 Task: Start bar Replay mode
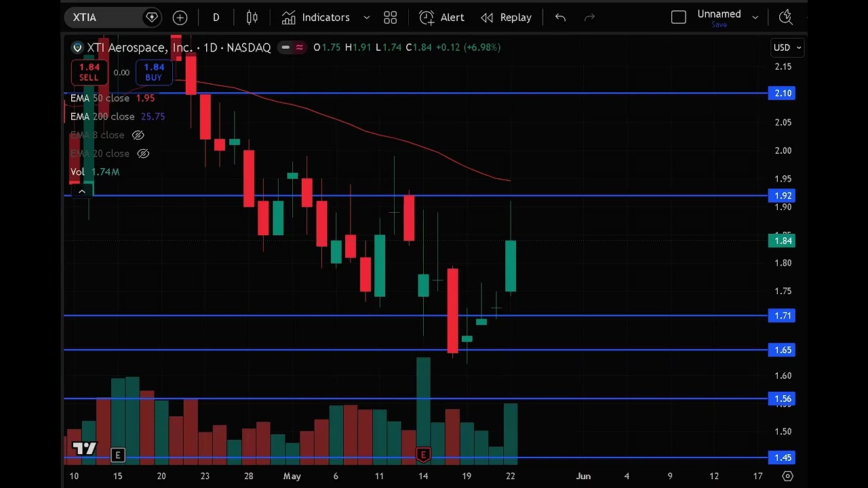[x=507, y=18]
